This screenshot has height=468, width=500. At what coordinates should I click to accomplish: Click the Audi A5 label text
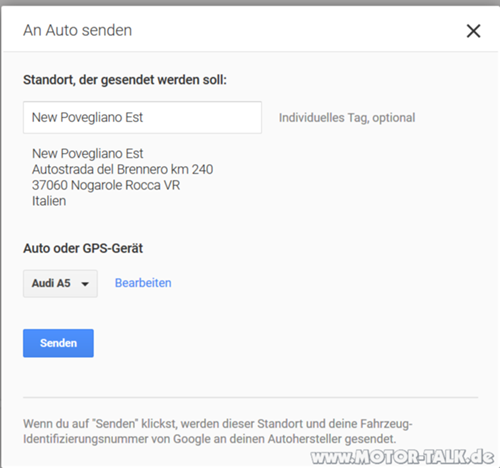coord(51,283)
